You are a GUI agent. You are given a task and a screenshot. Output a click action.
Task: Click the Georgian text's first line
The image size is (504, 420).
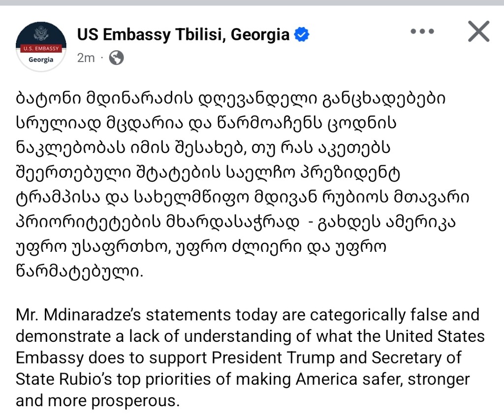pos(230,99)
